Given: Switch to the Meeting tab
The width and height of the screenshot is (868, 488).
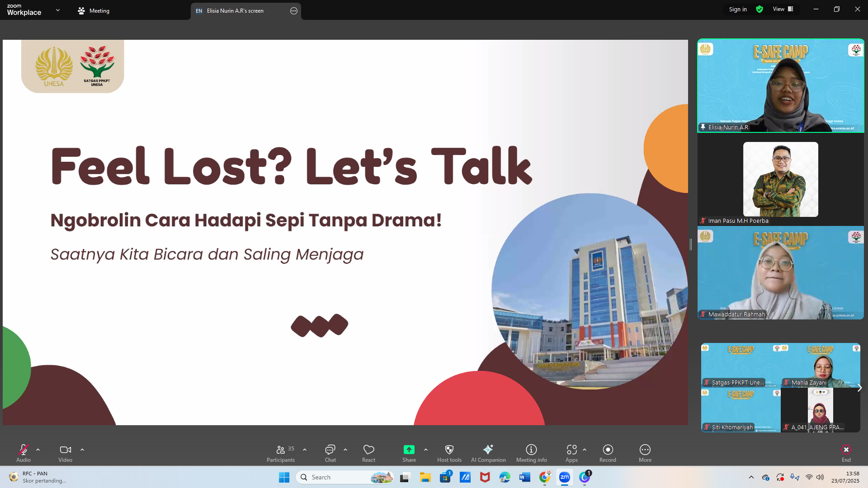Looking at the screenshot, I should pyautogui.click(x=94, y=11).
